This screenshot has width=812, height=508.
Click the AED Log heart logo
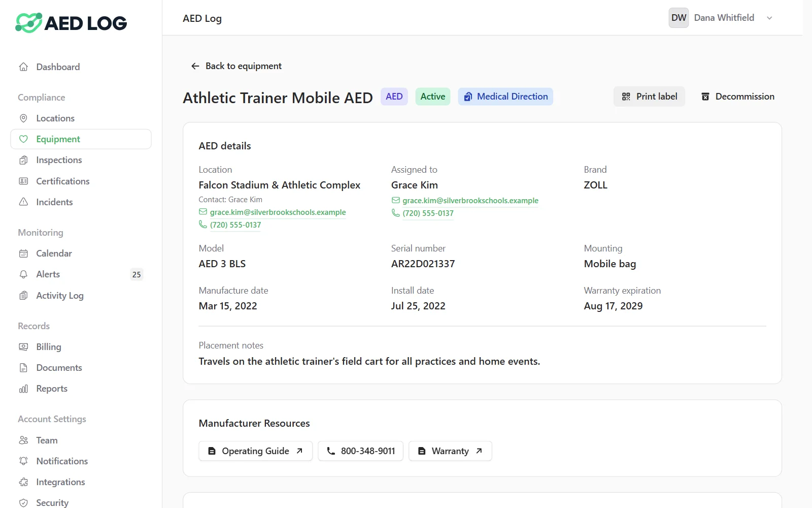pyautogui.click(x=29, y=23)
